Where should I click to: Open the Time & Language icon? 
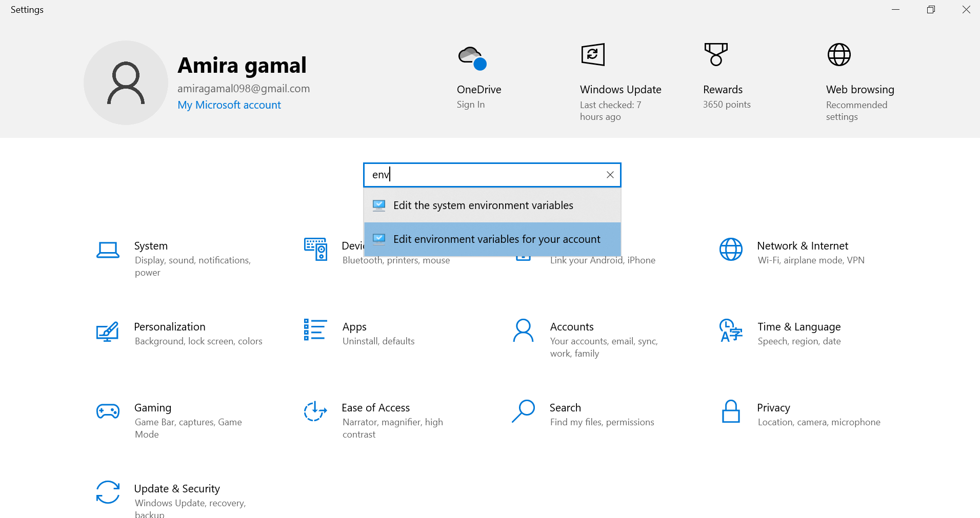[x=731, y=330]
